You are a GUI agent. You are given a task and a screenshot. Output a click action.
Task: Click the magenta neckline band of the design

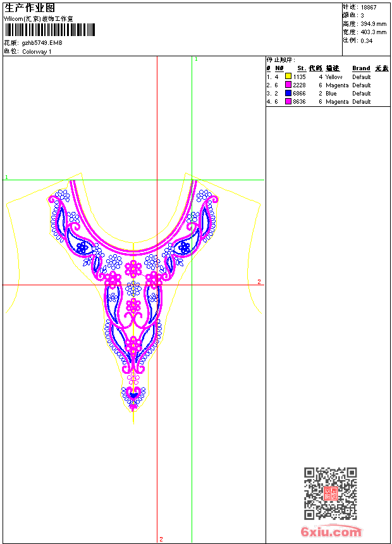(x=133, y=249)
